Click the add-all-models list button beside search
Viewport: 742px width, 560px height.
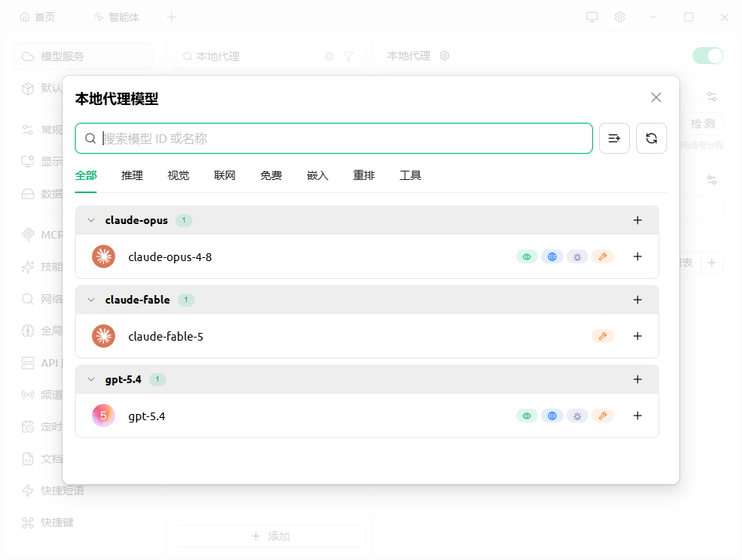click(x=614, y=138)
